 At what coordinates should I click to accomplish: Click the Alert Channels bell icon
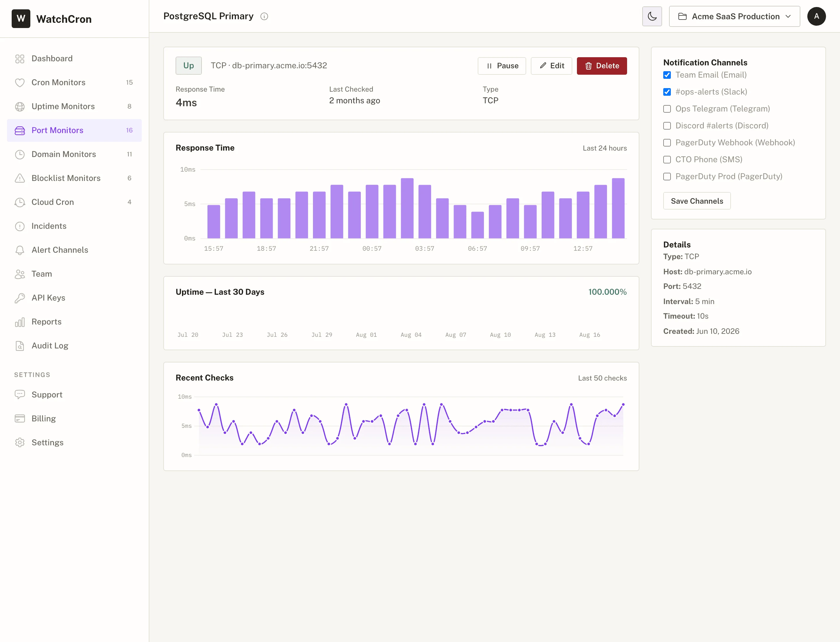(x=20, y=250)
